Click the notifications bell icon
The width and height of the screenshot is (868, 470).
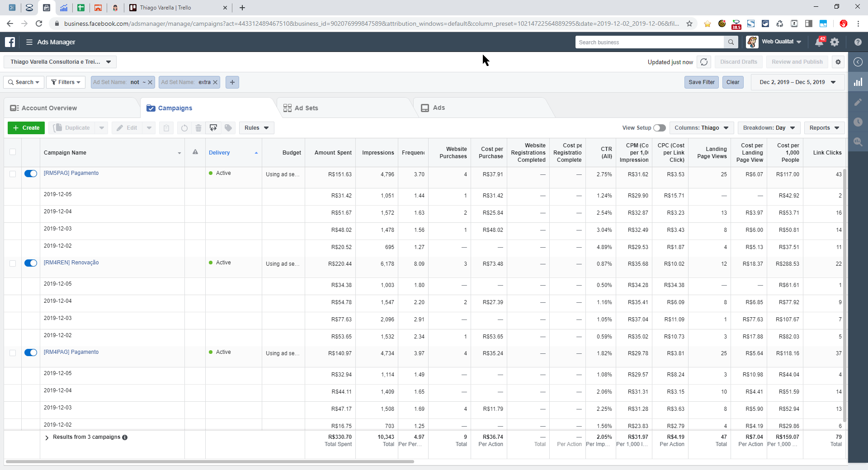point(819,42)
